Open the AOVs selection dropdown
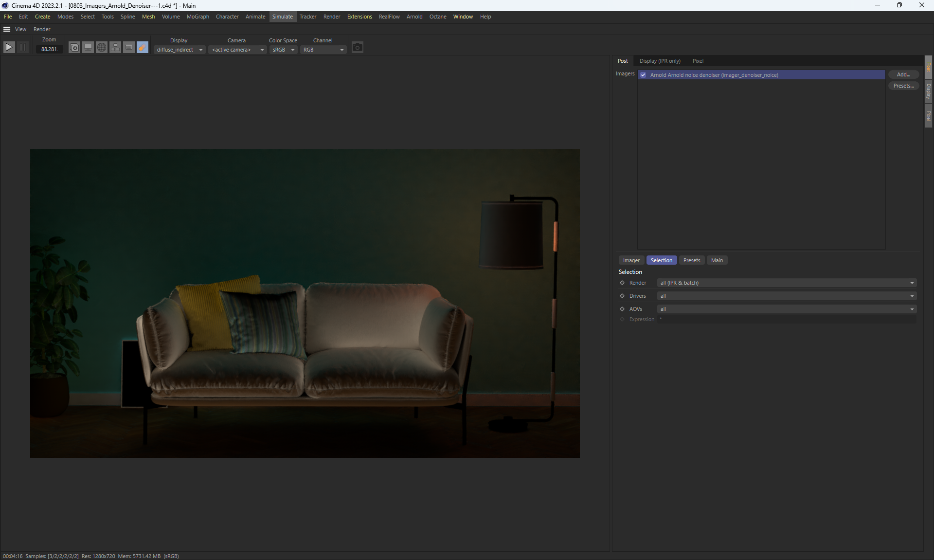Image resolution: width=934 pixels, height=560 pixels. pyautogui.click(x=786, y=309)
